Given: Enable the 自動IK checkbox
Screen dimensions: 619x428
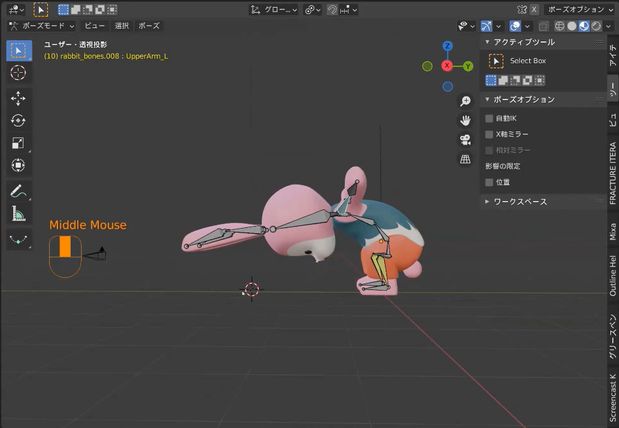Looking at the screenshot, I should point(489,118).
